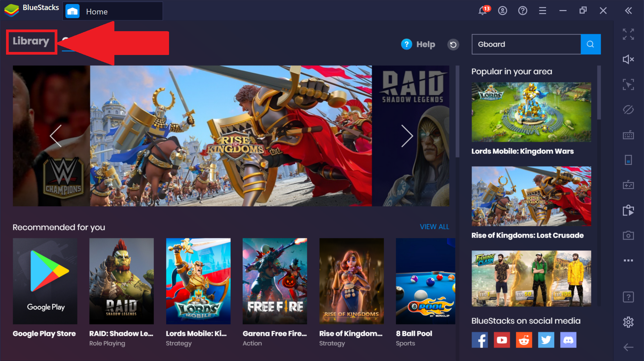Open the notifications bell icon
644x361 pixels.
483,10
